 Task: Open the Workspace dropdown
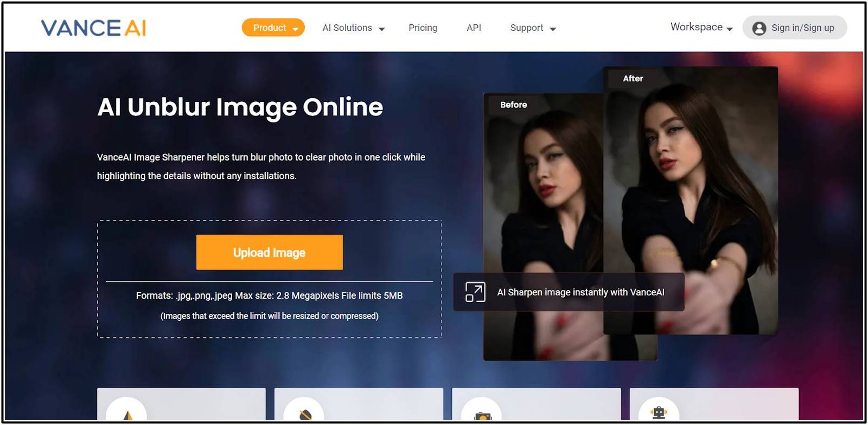[701, 27]
